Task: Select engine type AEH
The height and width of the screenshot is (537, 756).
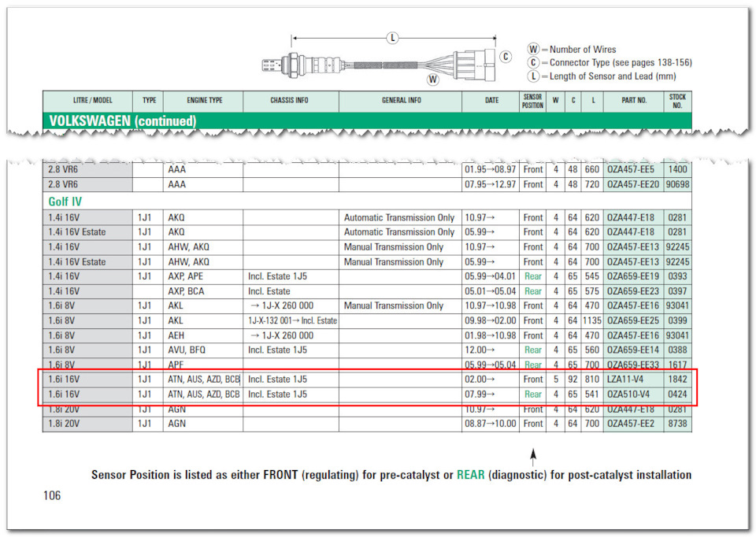Action: click(176, 336)
